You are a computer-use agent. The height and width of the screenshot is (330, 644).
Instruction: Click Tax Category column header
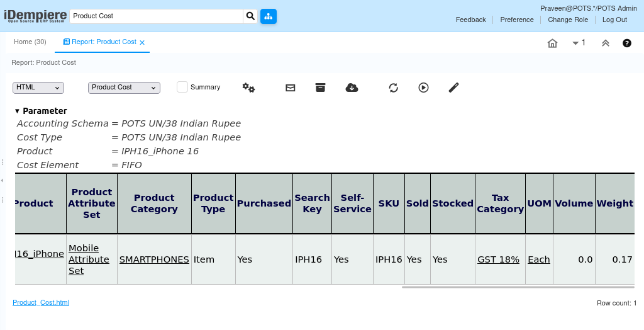pyautogui.click(x=500, y=203)
